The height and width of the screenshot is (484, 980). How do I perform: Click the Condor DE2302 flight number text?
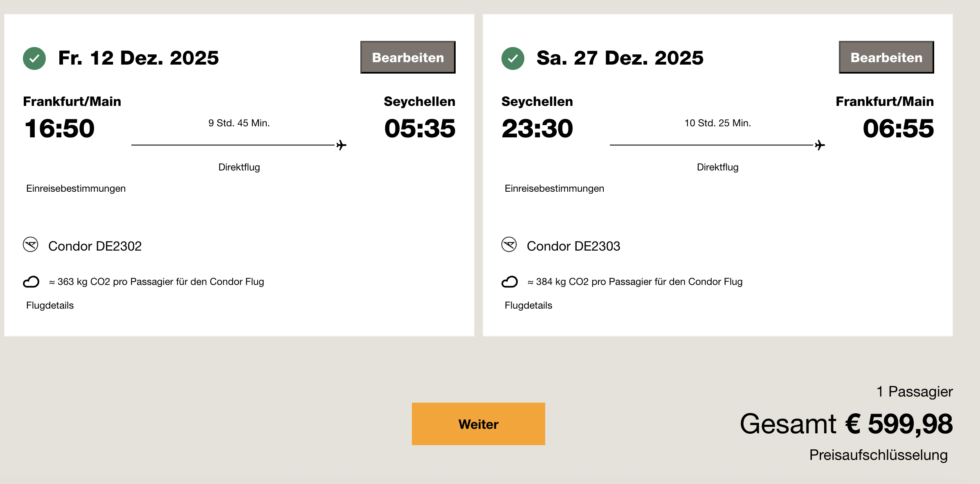pyautogui.click(x=95, y=246)
